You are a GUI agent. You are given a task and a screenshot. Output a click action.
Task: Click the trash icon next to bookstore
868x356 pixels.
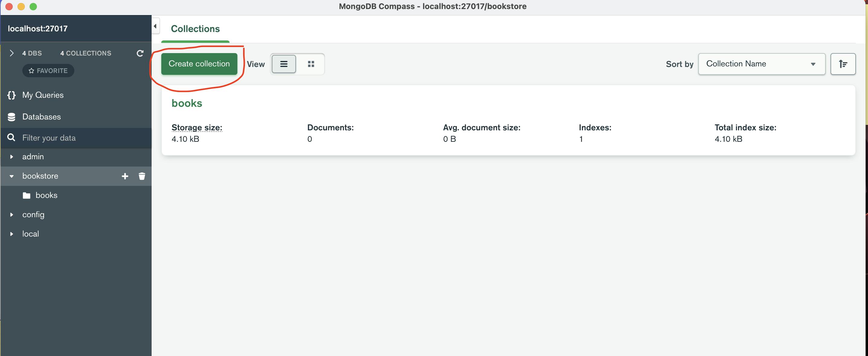pos(142,176)
